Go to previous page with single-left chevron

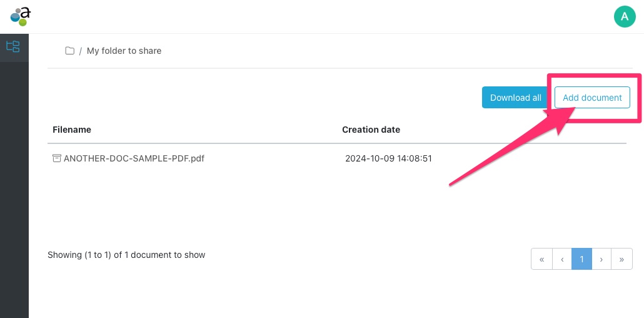click(x=562, y=259)
